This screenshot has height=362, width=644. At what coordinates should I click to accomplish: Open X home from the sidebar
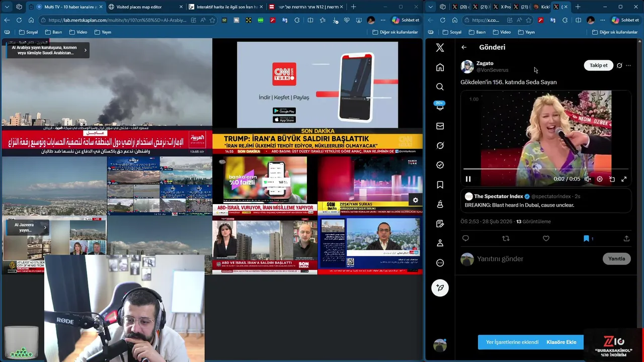440,67
